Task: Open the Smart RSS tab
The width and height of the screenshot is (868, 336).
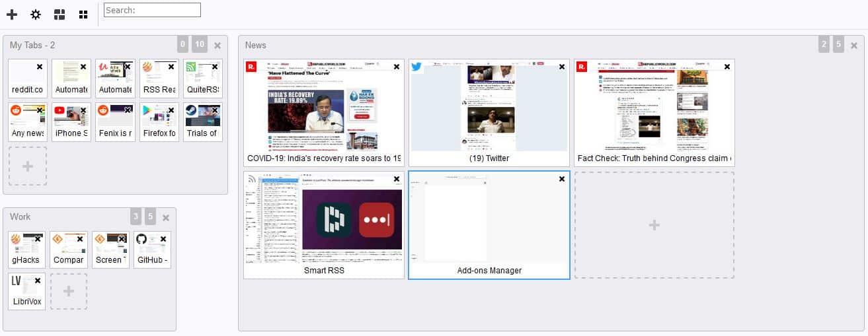Action: (x=324, y=225)
